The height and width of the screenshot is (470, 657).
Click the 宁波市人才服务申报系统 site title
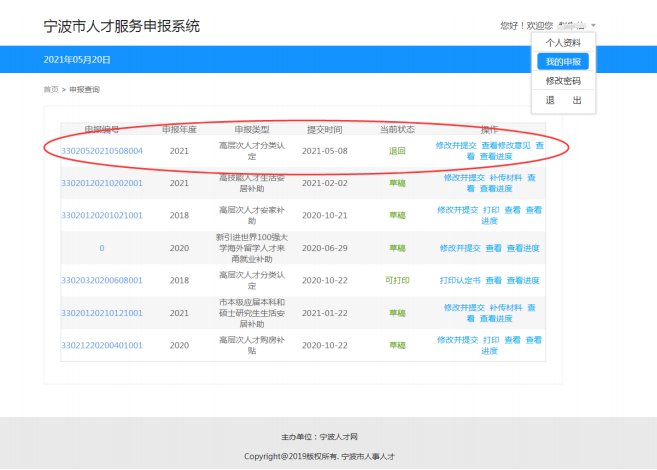(122, 26)
